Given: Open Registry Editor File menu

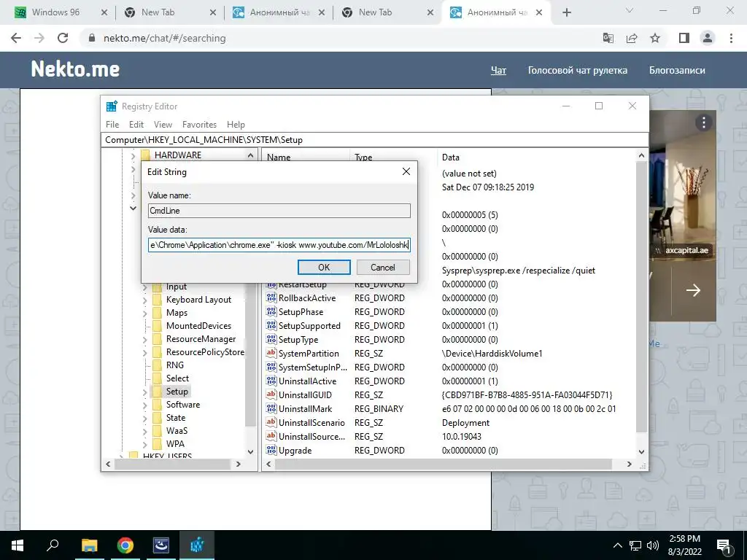Looking at the screenshot, I should click(x=112, y=124).
